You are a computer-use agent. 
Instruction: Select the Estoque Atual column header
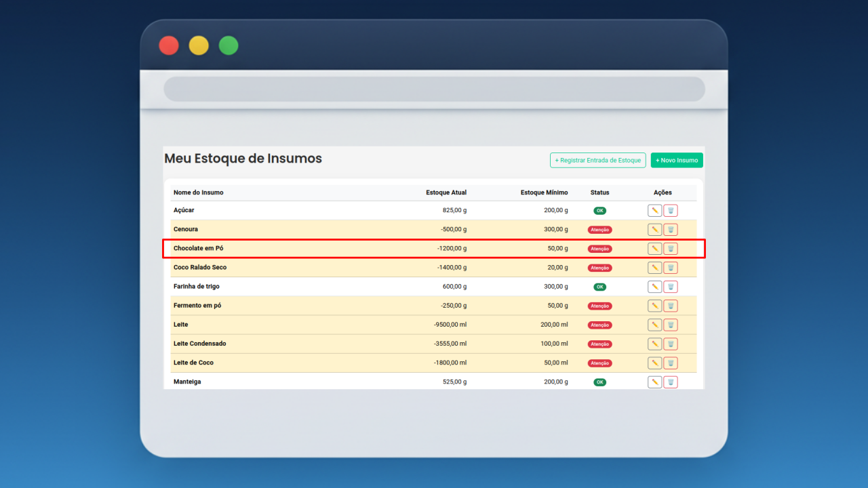click(446, 192)
